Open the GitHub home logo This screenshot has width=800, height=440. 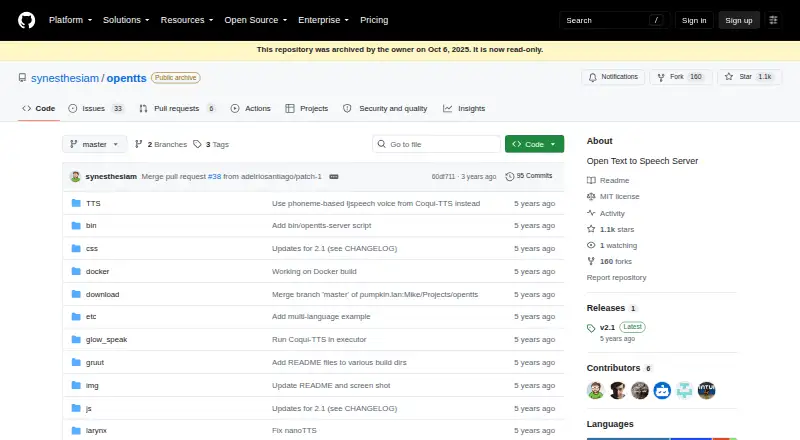[27, 20]
